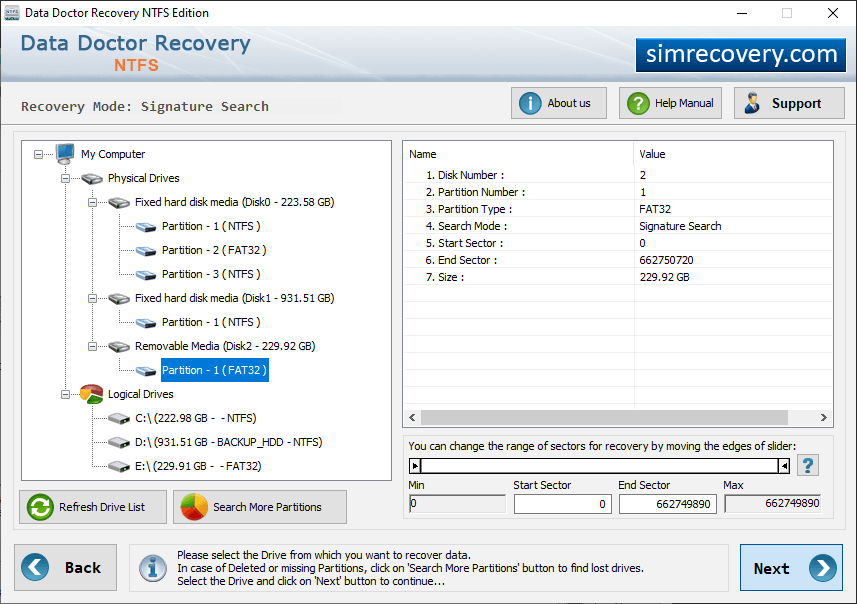Click drive icon beside Disk1 Partition - 1 (NTFS)
857x604 pixels.
[146, 323]
